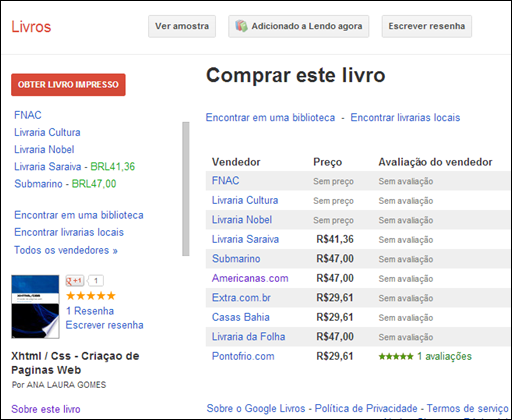The width and height of the screenshot is (512, 420).
Task: Click price R$47,00 in Americanas.com row
Action: [x=335, y=278]
